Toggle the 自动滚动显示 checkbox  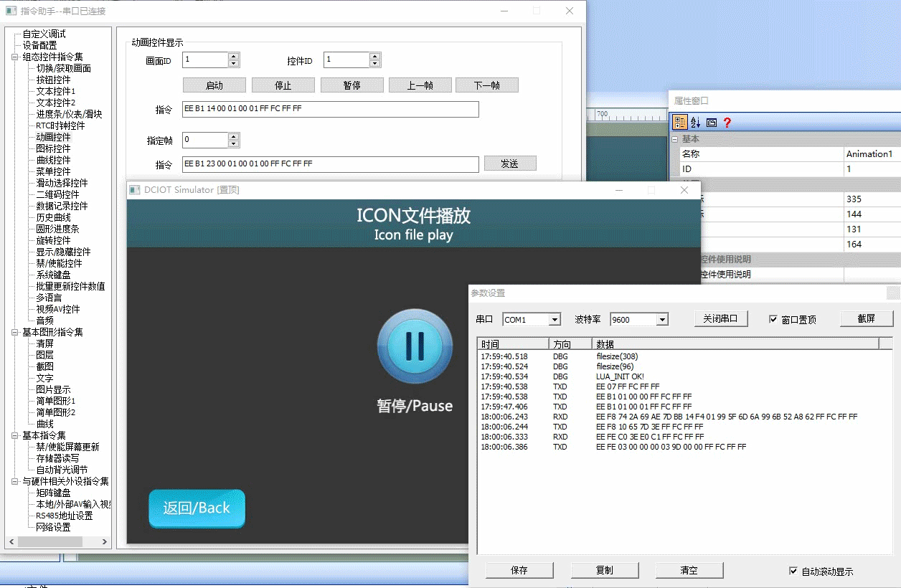point(793,571)
